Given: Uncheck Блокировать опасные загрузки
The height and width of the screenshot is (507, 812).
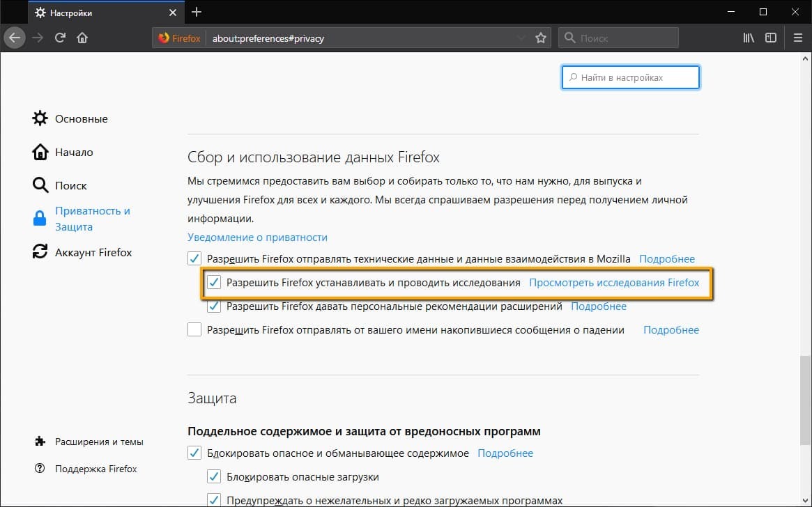Looking at the screenshot, I should (x=214, y=477).
